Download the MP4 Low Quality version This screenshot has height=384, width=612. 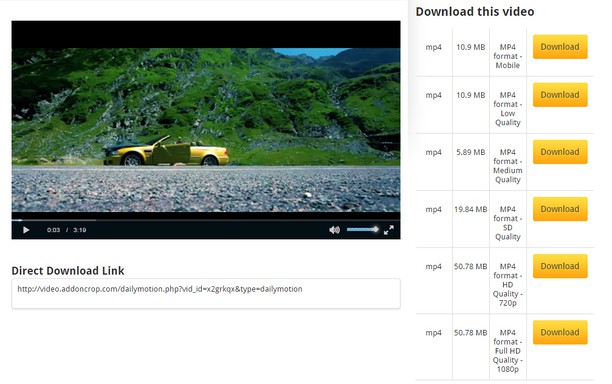[x=560, y=95]
